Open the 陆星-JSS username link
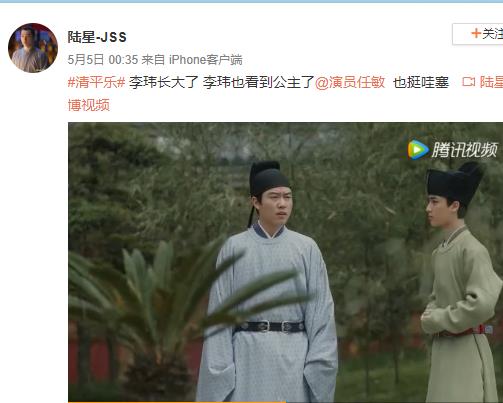The image size is (503, 403). tap(97, 37)
